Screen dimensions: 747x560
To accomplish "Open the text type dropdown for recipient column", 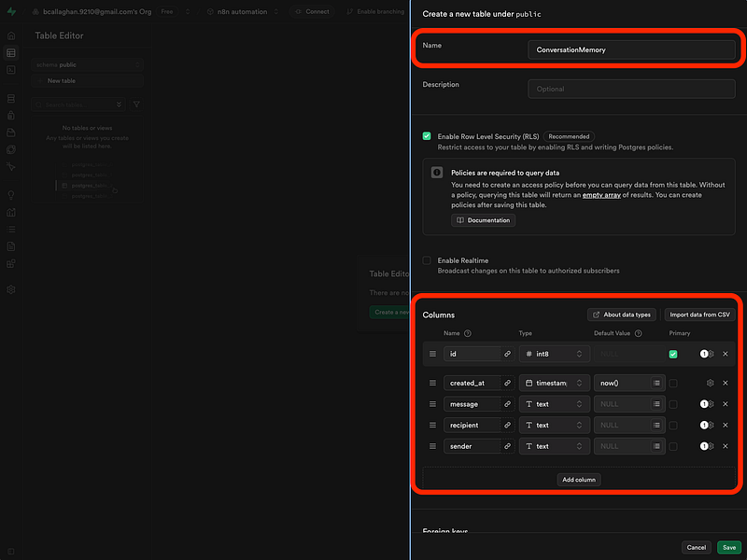I will pyautogui.click(x=555, y=426).
